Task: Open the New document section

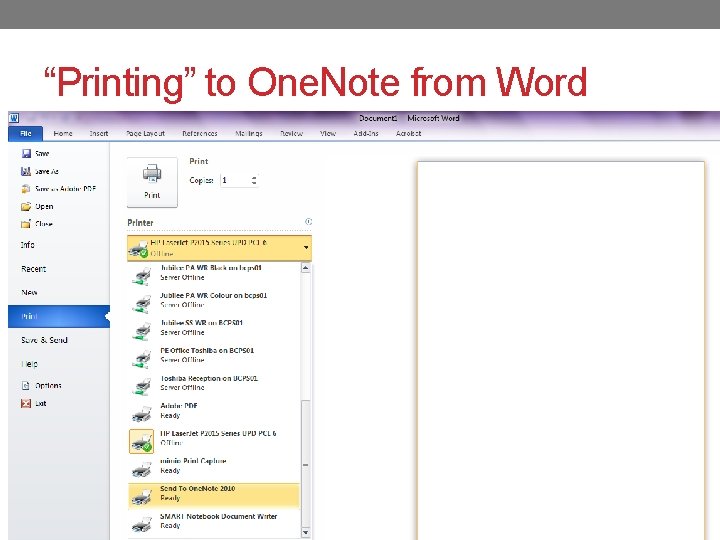Action: (x=29, y=292)
